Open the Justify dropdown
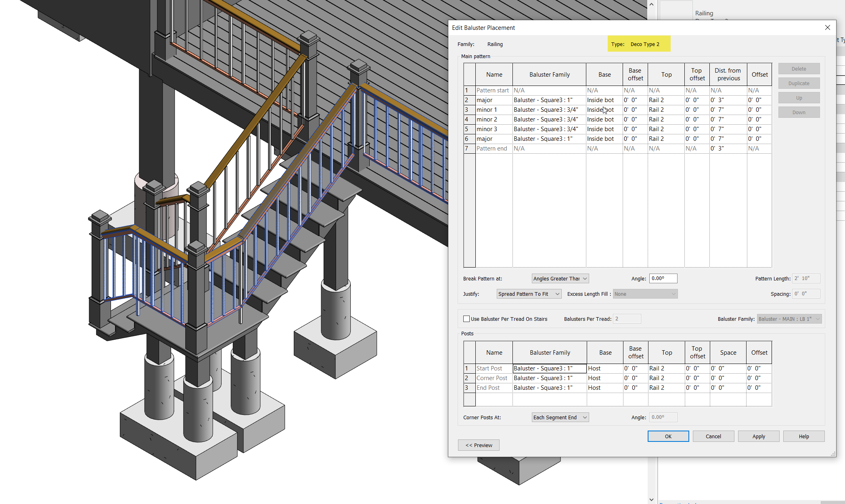 (529, 294)
